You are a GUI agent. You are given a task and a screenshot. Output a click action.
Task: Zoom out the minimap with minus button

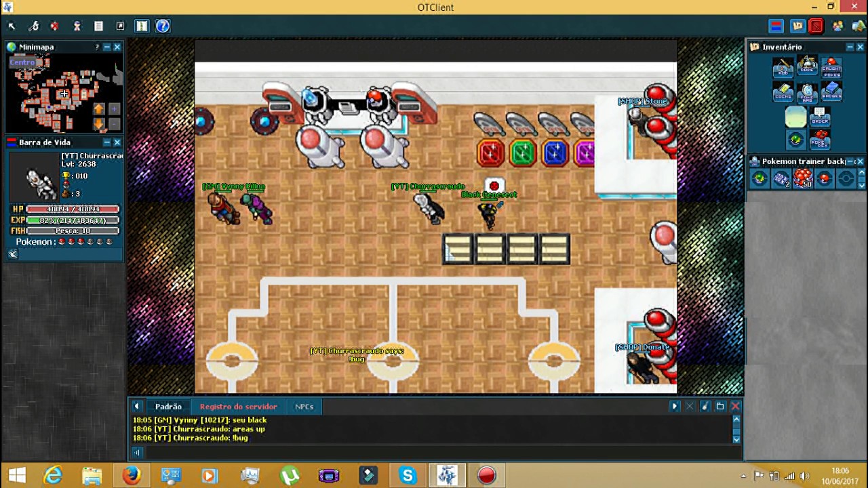[114, 124]
